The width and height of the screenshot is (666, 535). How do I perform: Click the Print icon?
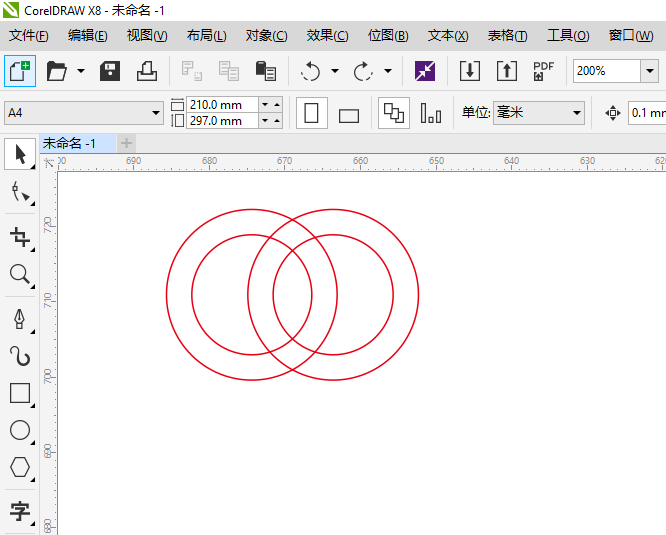point(146,71)
